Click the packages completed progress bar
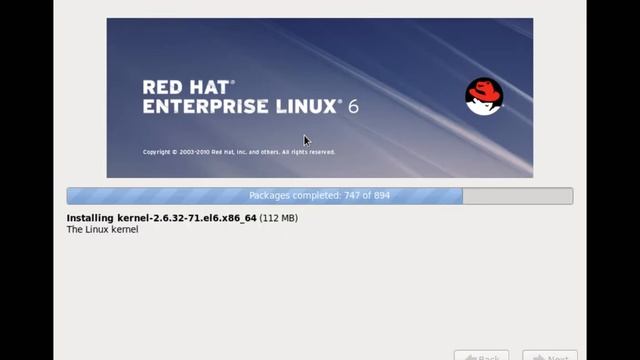Screen dimensions: 640x360 (320, 196)
